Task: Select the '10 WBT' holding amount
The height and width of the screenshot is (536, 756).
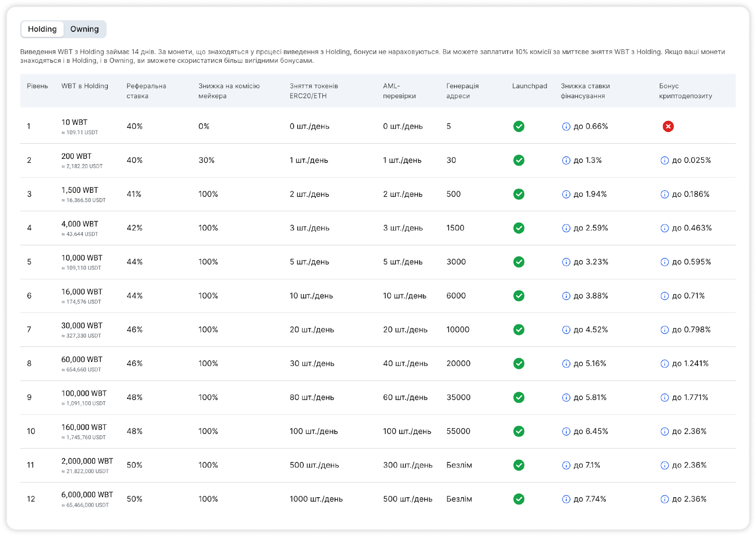Action: pos(74,122)
